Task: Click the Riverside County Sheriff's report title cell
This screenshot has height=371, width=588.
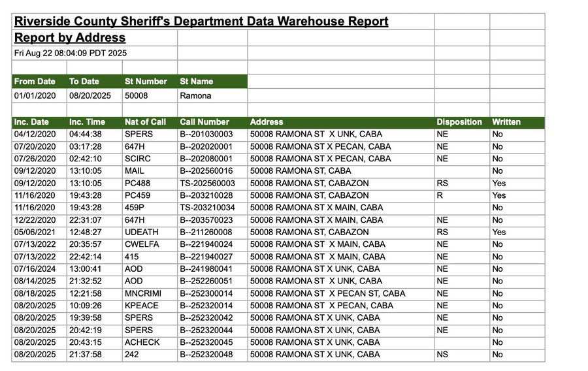Action: [201, 22]
